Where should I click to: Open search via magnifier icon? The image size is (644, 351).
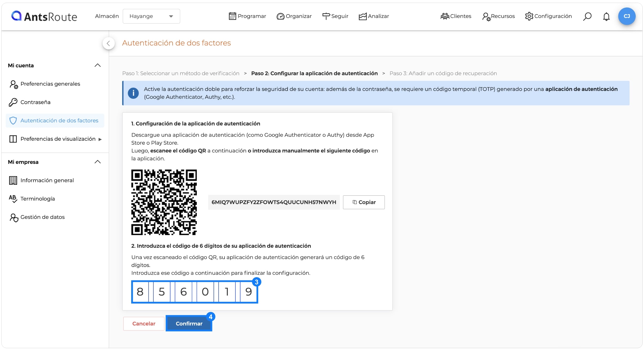587,16
